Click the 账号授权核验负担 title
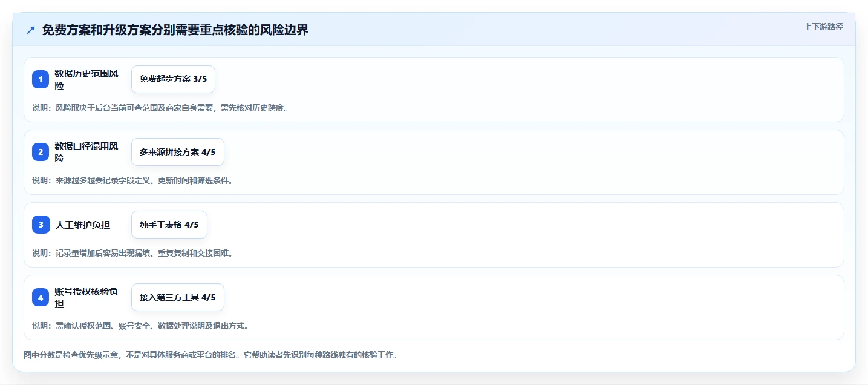Viewport: 868px width, 385px height. pyautogui.click(x=86, y=297)
